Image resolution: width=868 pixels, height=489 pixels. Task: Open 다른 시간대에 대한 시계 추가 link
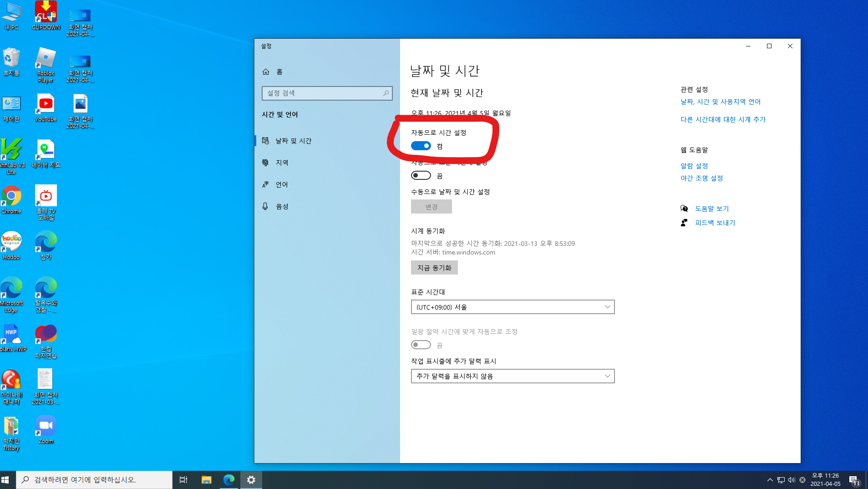click(723, 119)
